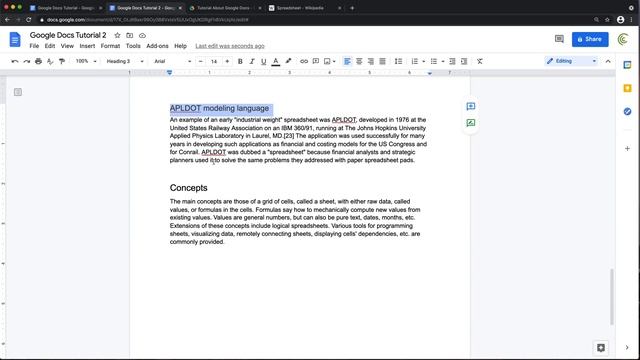The image size is (640, 360).
Task: Go to Docs home via blue logo
Action: pos(15,40)
